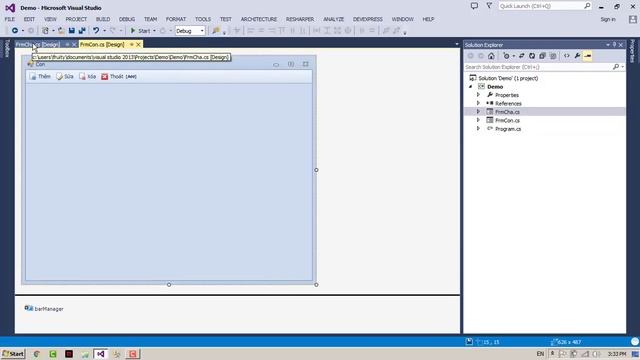Screen dimensions: 640x360
Task: Open the HELP menu
Action: [x=428, y=19]
